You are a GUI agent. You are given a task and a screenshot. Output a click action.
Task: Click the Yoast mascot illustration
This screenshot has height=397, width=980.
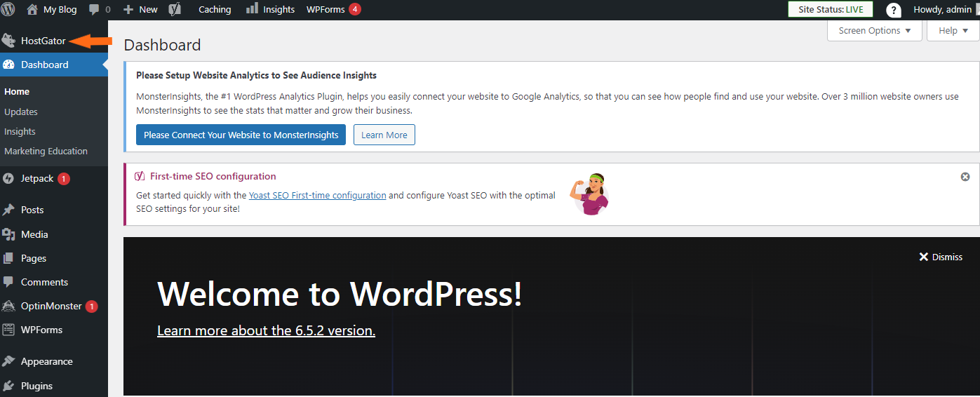pyautogui.click(x=589, y=194)
